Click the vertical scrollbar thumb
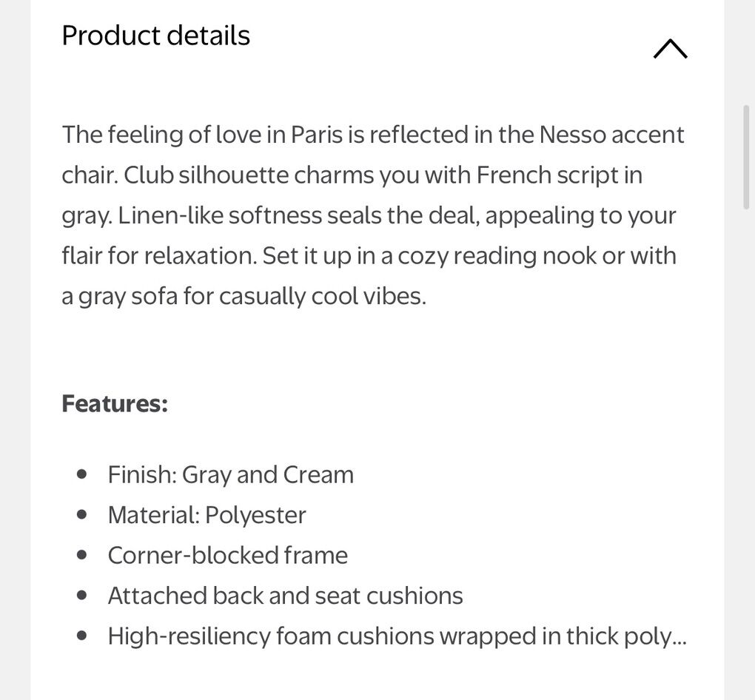Viewport: 755px width, 700px height. coord(746,157)
